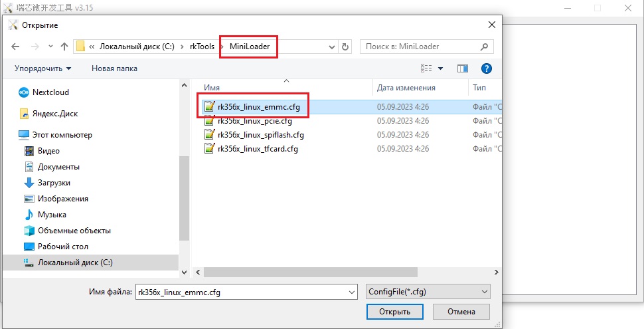Viewport: 644px width, 329px height.
Task: Open the Изображения folder
Action: coord(63,199)
